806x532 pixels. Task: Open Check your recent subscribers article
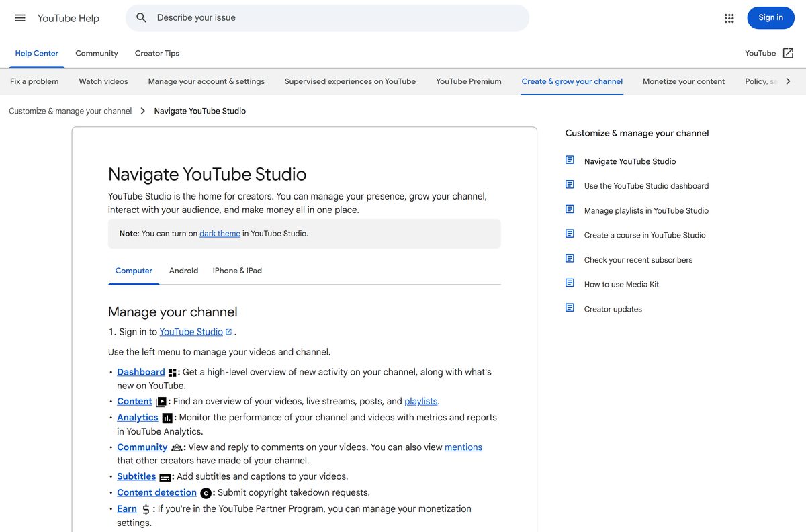coord(638,260)
